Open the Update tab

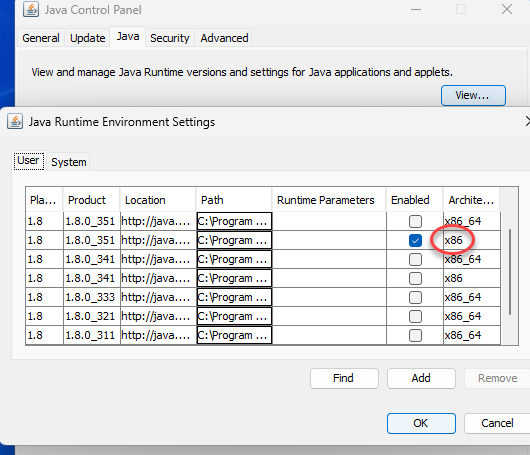click(x=87, y=38)
